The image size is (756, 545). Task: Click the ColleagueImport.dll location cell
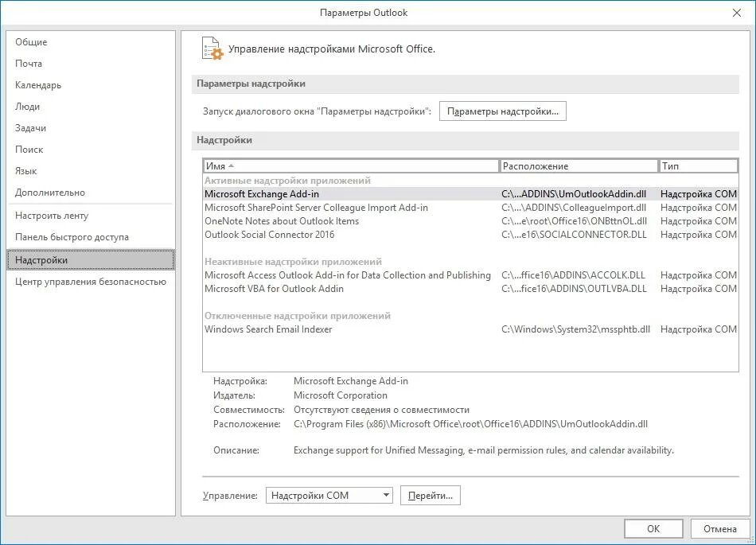tap(574, 207)
